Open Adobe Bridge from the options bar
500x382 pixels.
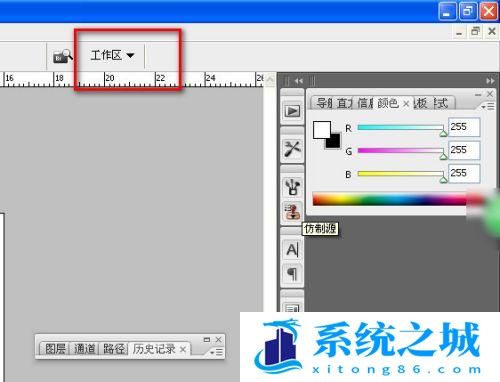[63, 56]
